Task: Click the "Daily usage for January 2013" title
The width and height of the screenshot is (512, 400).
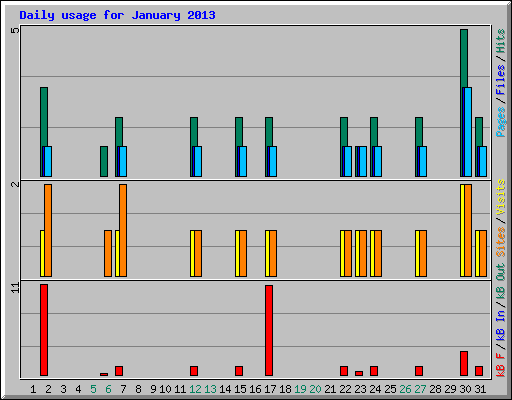Action: 117,15
